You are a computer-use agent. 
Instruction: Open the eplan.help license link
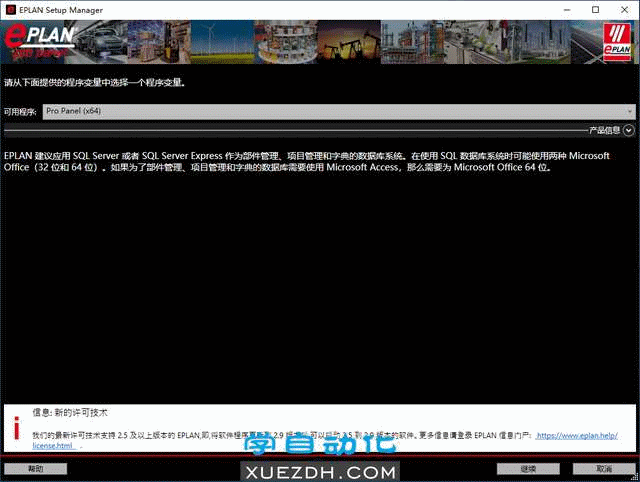click(x=577, y=435)
